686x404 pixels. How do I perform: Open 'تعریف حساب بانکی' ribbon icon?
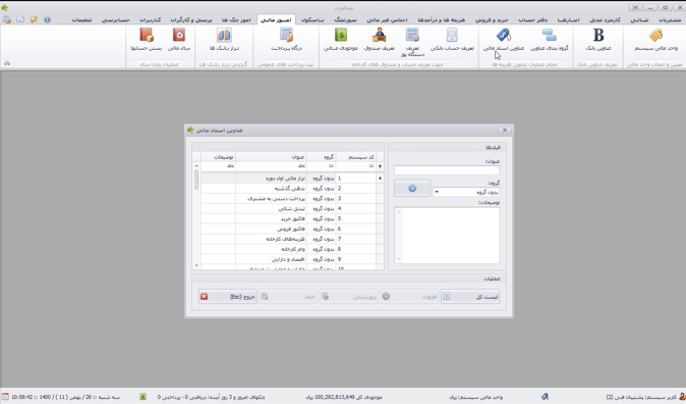452,40
